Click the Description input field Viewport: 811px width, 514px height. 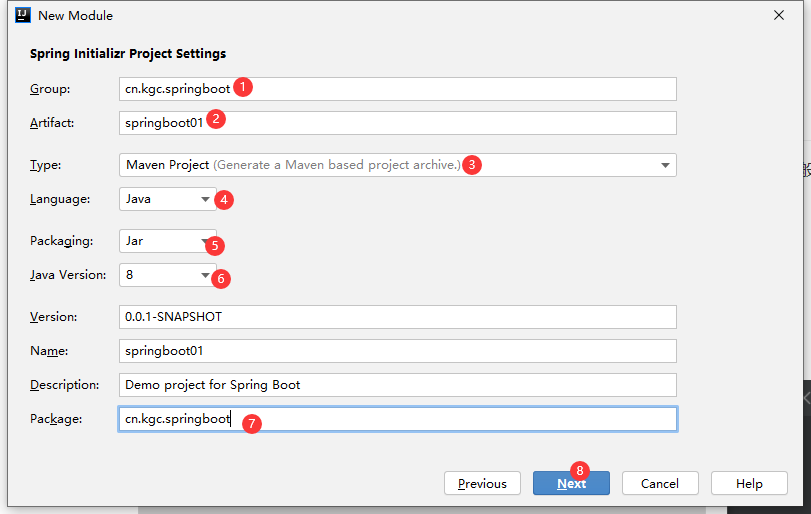[x=398, y=385]
